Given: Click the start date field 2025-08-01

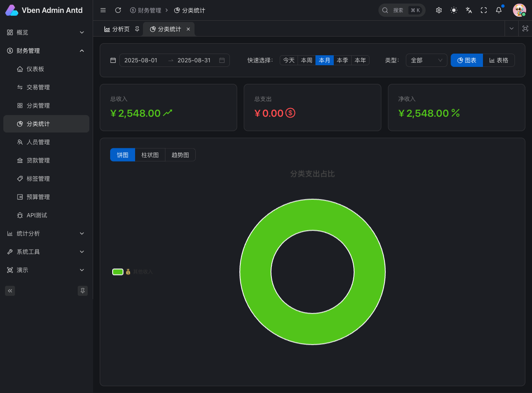Looking at the screenshot, I should [141, 60].
